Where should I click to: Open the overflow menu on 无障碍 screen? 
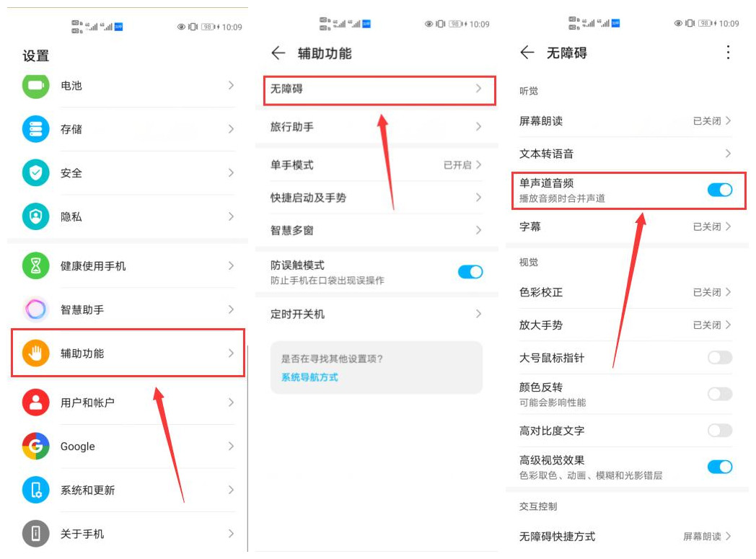coord(729,53)
